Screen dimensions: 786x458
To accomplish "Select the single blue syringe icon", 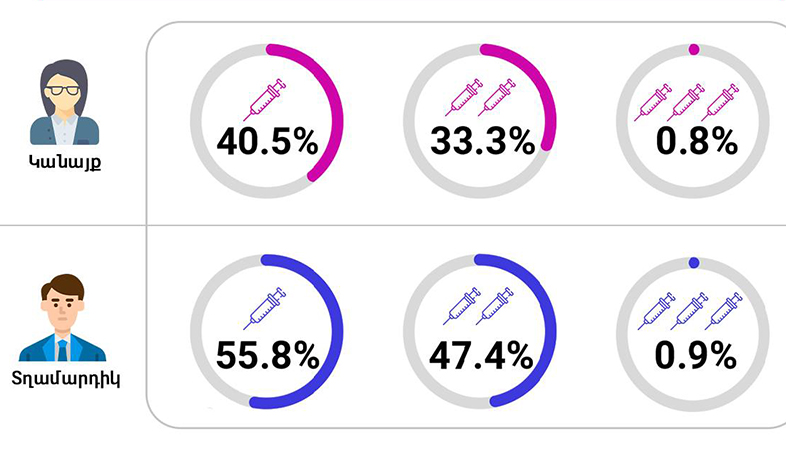I will 265,306.
